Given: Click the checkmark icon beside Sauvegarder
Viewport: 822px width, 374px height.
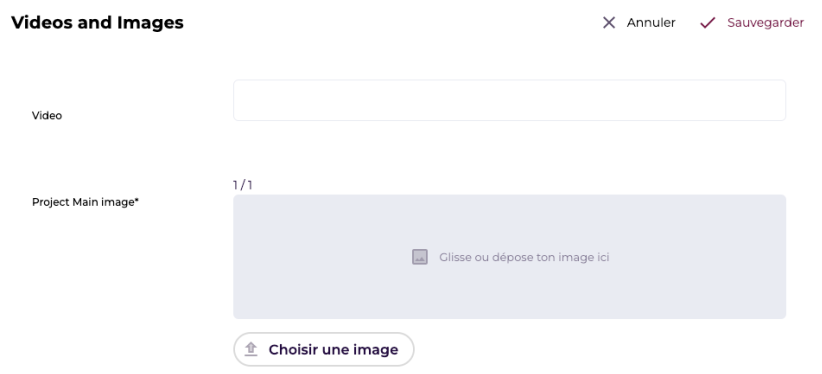Looking at the screenshot, I should pos(708,23).
